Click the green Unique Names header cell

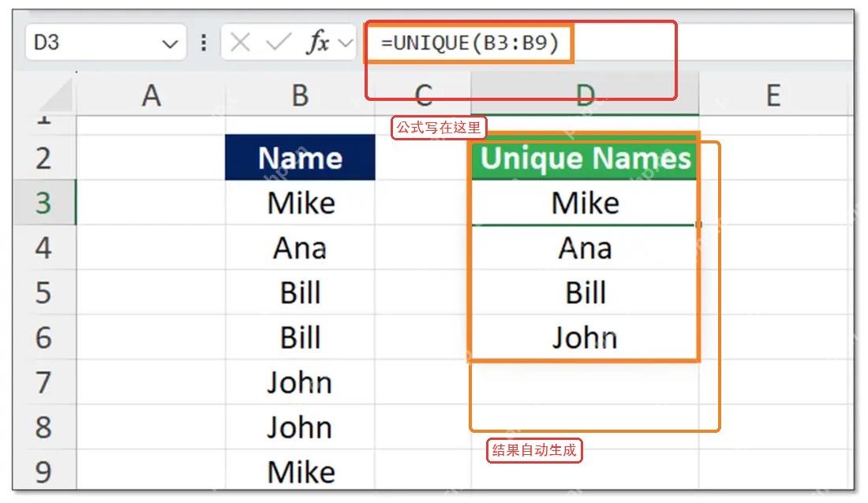click(x=586, y=157)
